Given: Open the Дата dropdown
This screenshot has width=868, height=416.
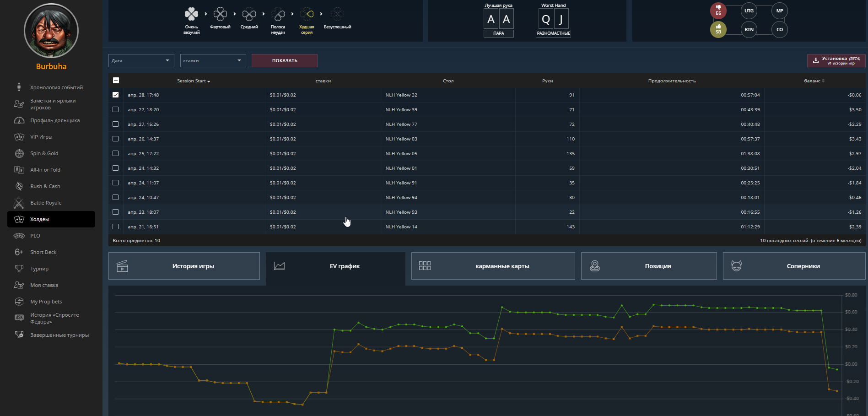Looking at the screenshot, I should [141, 60].
